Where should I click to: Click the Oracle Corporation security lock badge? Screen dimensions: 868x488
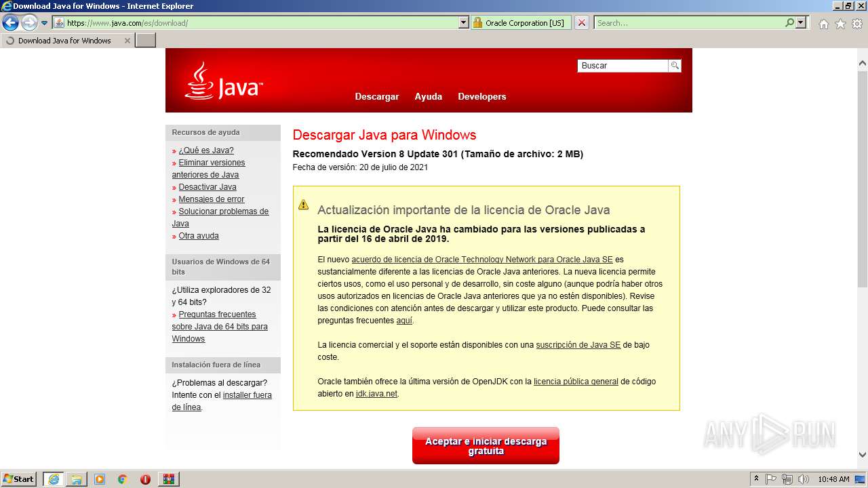point(520,23)
